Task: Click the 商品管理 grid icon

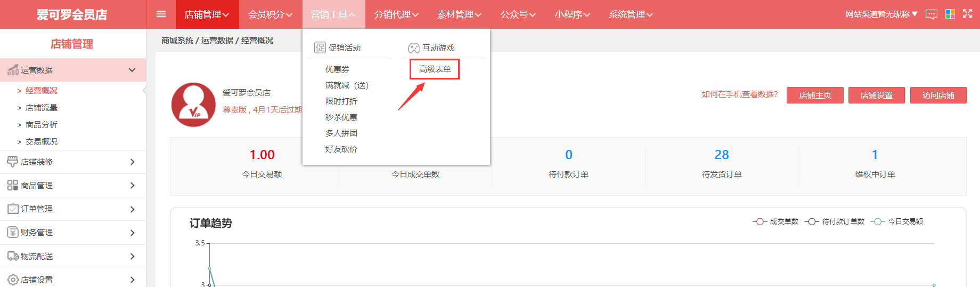Action: tap(12, 185)
